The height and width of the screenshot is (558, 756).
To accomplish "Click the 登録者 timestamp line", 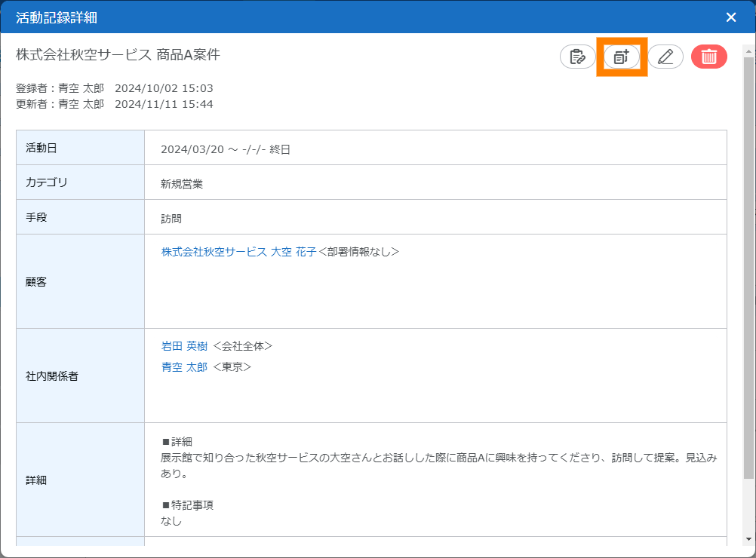I will click(x=114, y=88).
